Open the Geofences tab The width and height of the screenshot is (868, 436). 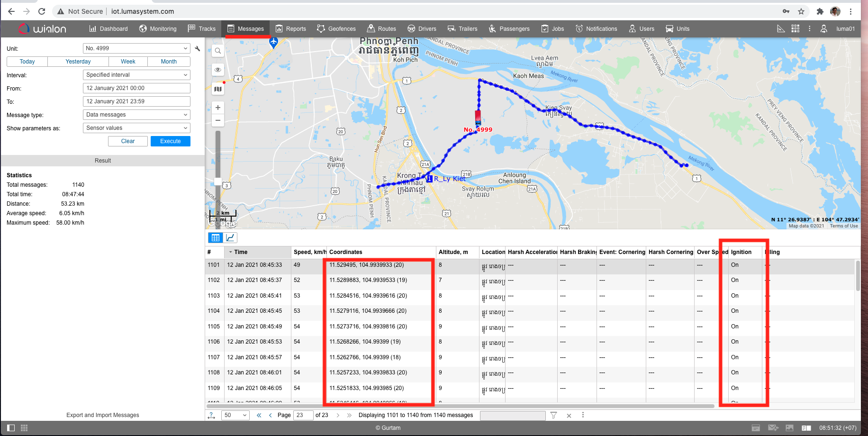point(336,29)
